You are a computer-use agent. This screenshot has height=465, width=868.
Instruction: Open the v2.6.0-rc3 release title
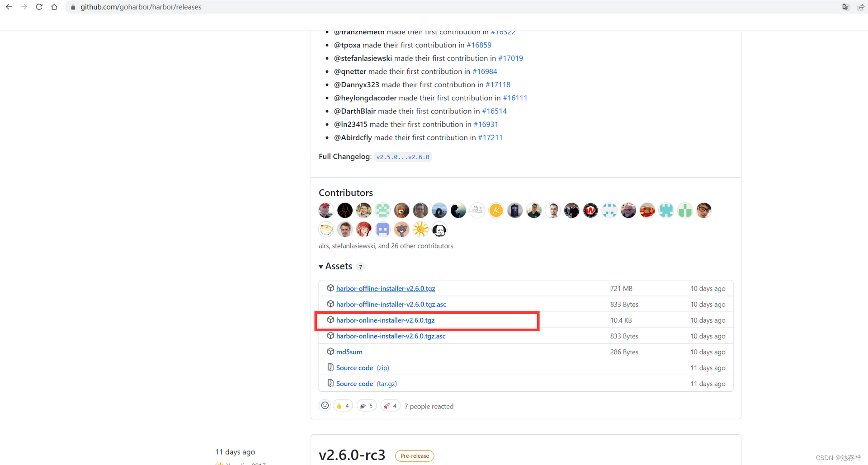[x=352, y=455]
